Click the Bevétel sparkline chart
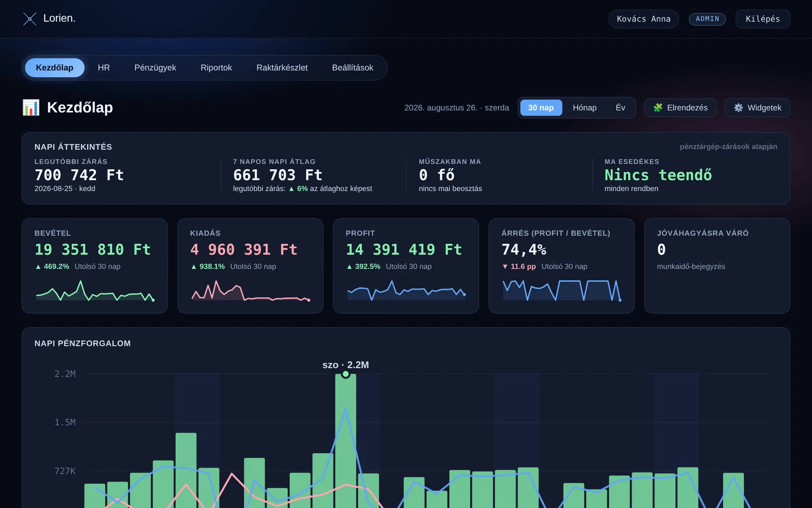This screenshot has width=812, height=508. [95, 291]
